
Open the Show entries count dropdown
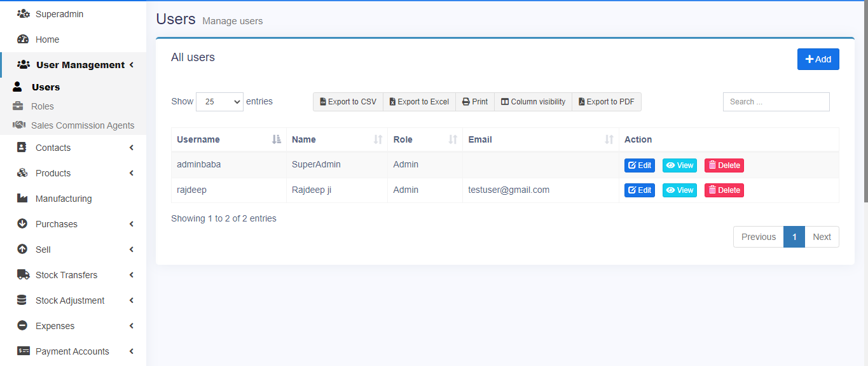pos(219,102)
